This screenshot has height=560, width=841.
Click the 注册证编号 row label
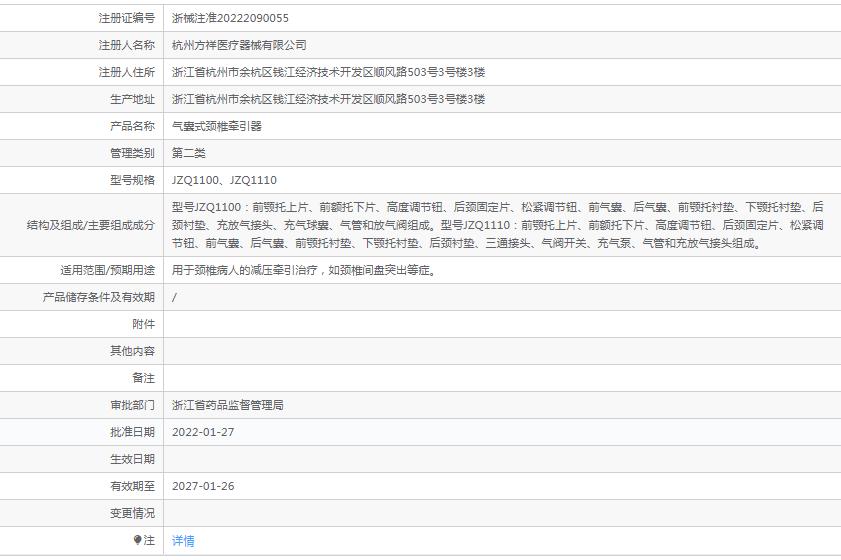click(126, 18)
